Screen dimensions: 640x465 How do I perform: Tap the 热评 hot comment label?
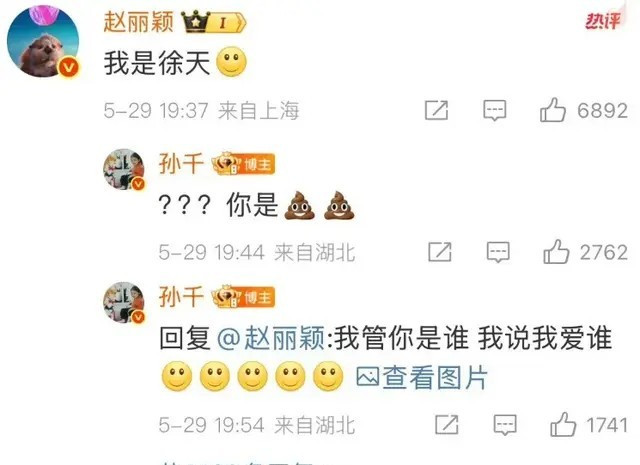point(603,21)
